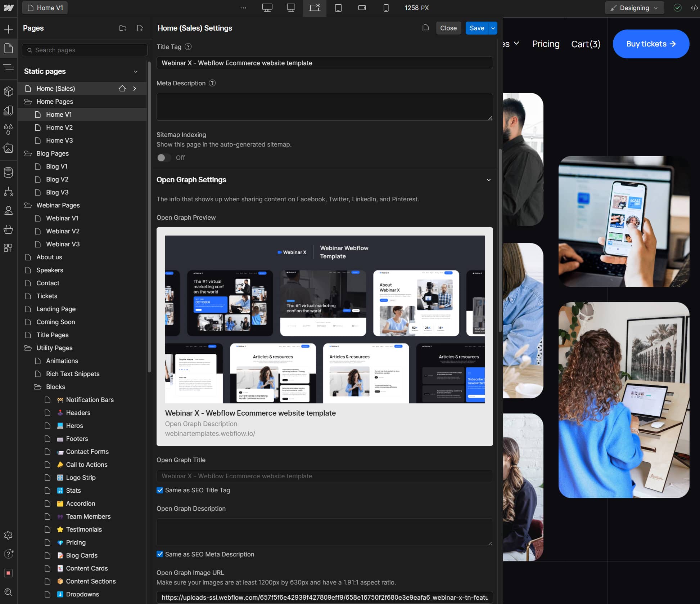Close the page settings panel
This screenshot has height=604, width=700.
pyautogui.click(x=448, y=28)
